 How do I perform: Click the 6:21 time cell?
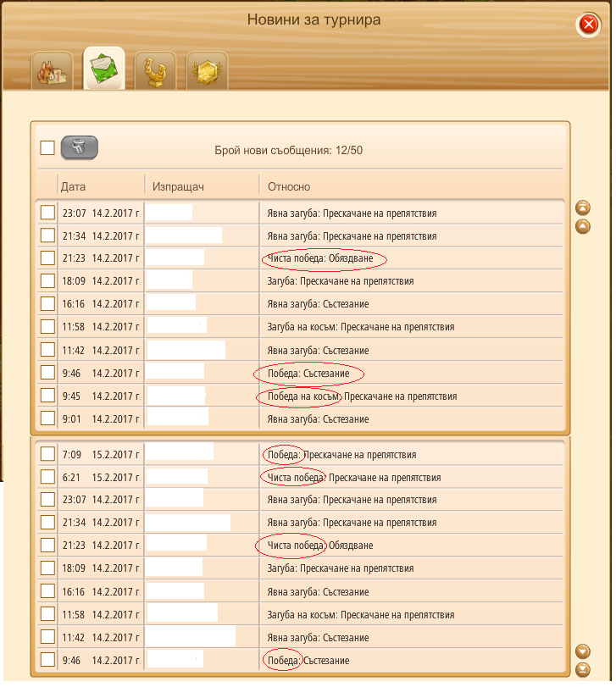(x=71, y=478)
